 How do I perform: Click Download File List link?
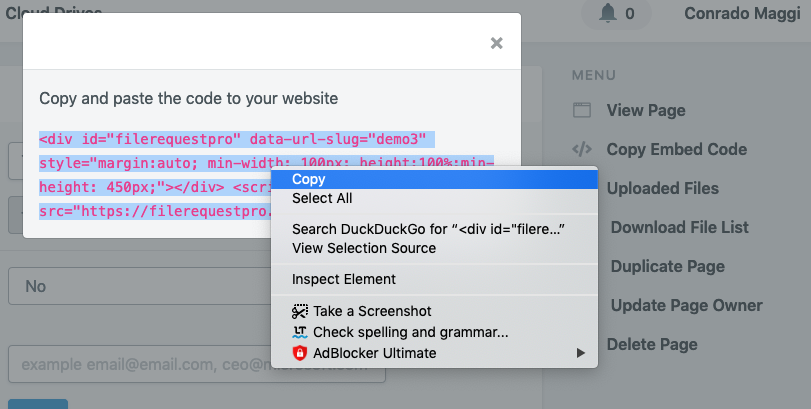[680, 227]
